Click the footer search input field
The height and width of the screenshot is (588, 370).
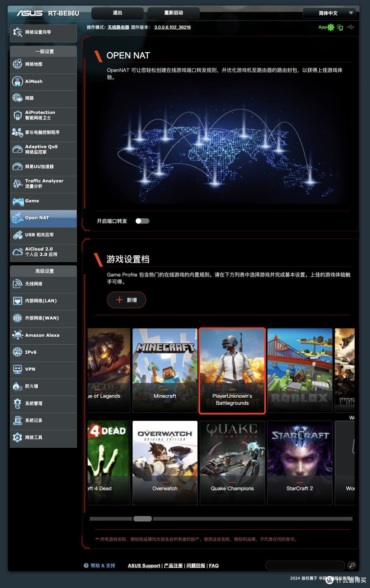[x=305, y=565]
